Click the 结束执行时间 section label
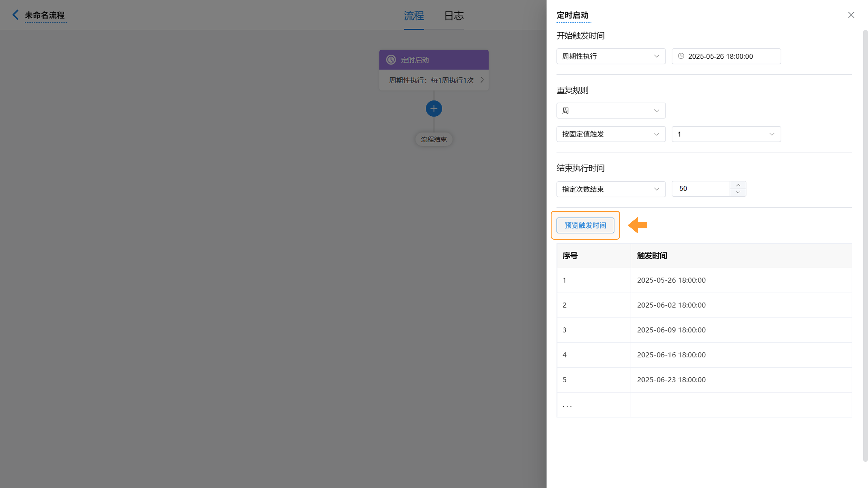This screenshot has height=488, width=868. (x=580, y=168)
